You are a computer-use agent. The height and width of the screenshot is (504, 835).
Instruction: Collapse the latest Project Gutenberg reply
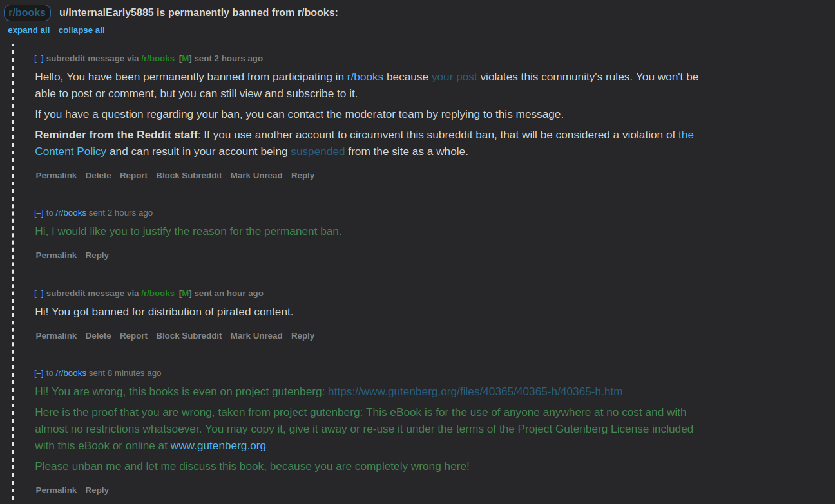coord(39,373)
